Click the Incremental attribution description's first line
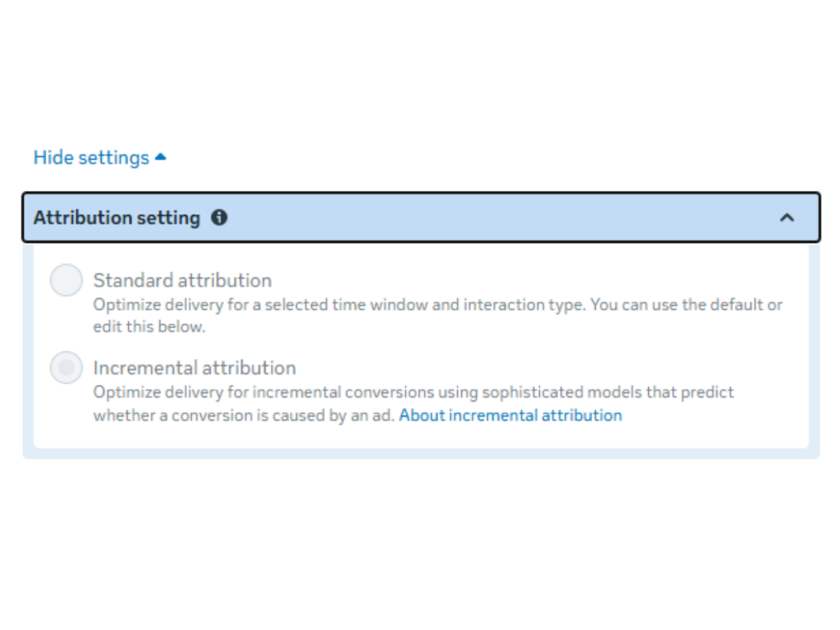840x630 pixels. tap(413, 392)
